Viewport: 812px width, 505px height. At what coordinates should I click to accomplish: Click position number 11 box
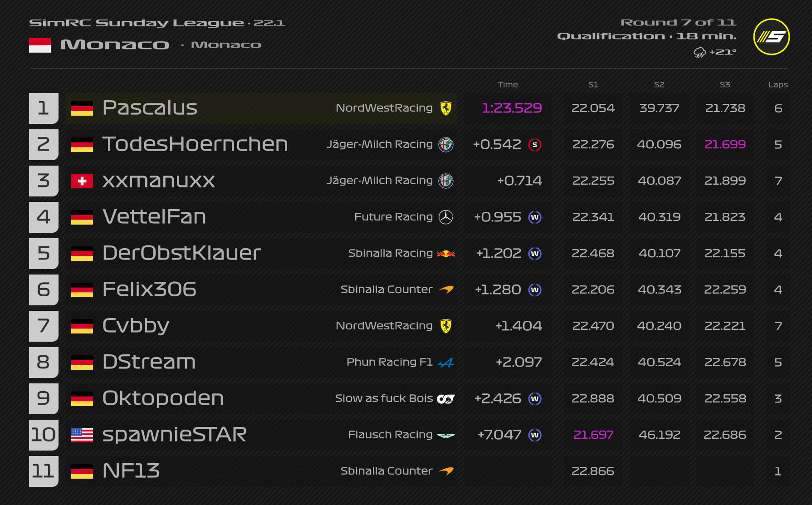[x=44, y=471]
